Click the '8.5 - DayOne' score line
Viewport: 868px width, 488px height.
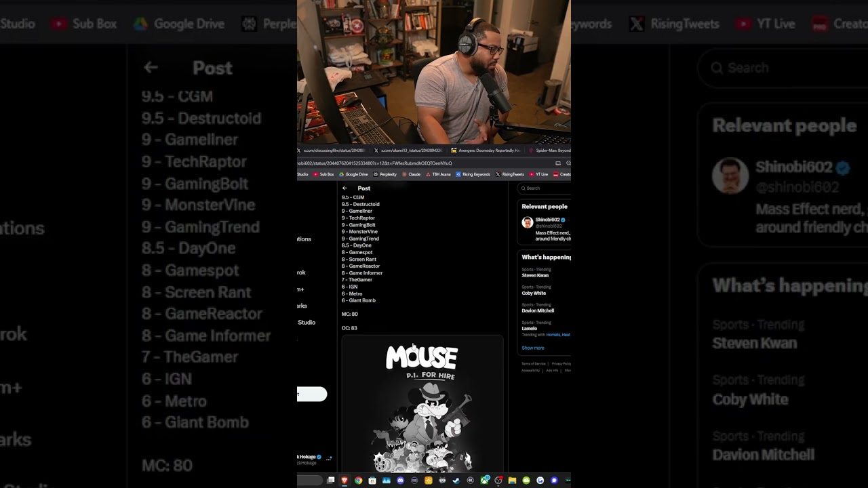357,245
